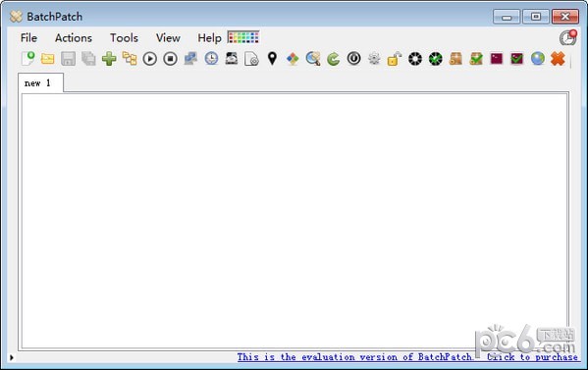
Task: Click the plain black segmented ring icon
Action: point(415,59)
